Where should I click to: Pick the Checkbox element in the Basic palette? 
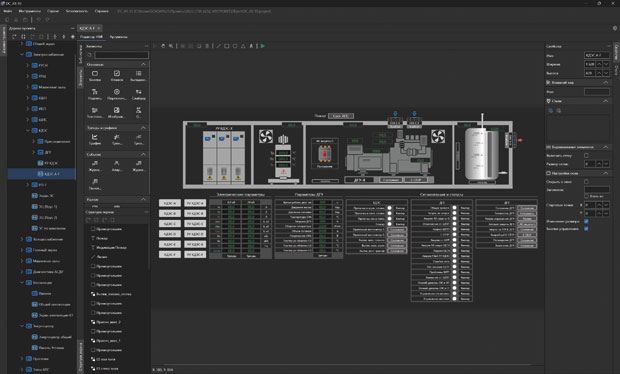pyautogui.click(x=117, y=76)
